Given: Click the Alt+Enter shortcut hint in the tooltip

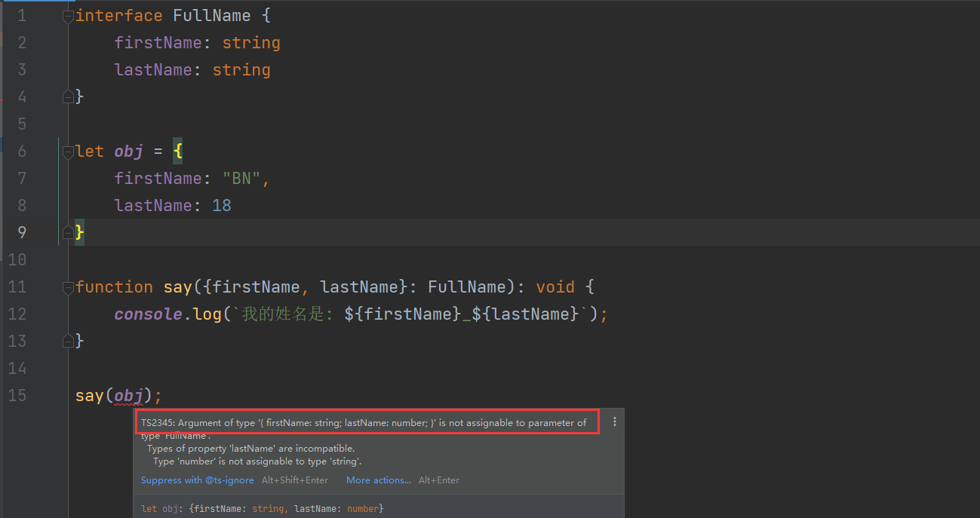Looking at the screenshot, I should point(439,480).
